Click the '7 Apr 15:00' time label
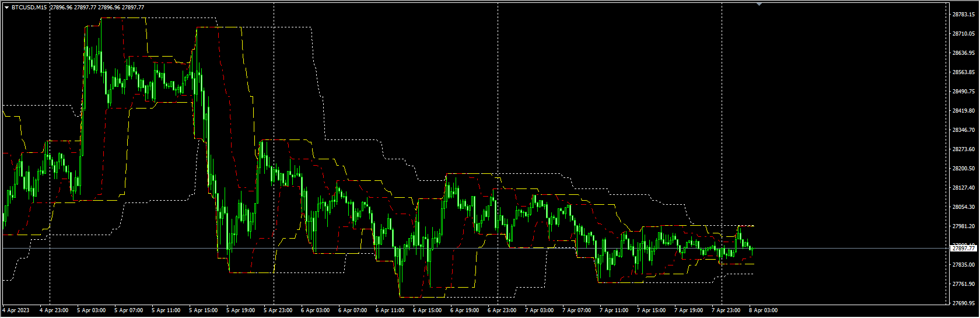 (x=651, y=310)
